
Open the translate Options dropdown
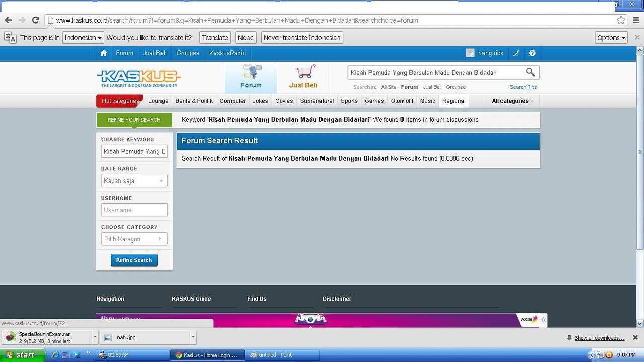(x=611, y=38)
